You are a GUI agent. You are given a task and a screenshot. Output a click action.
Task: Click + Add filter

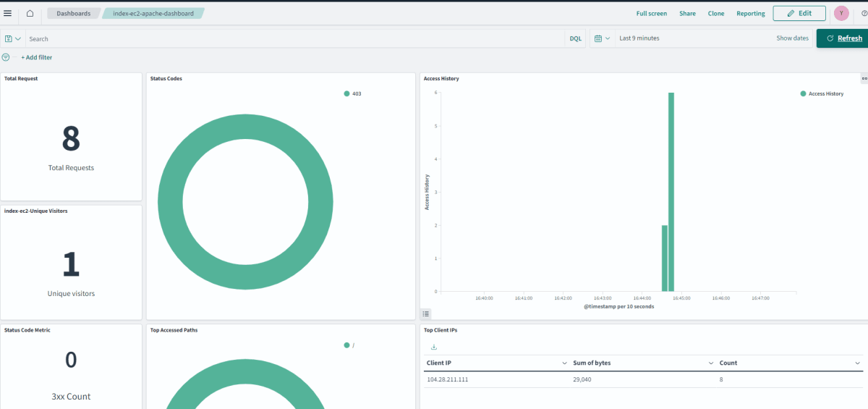point(36,57)
